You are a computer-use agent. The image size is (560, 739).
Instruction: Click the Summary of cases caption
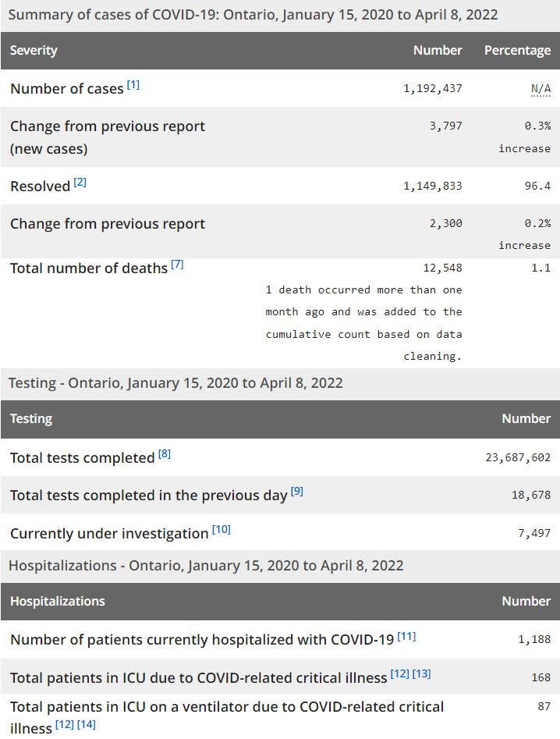pos(253,15)
